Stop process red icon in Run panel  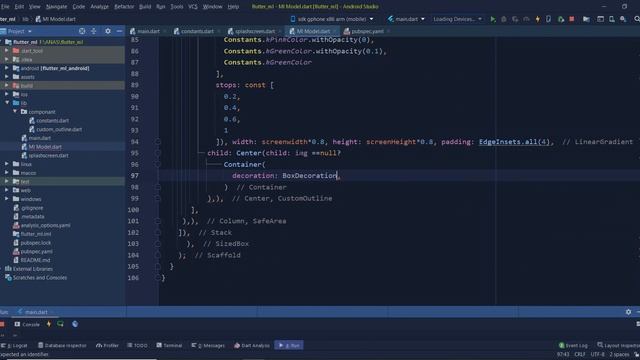[2, 324]
